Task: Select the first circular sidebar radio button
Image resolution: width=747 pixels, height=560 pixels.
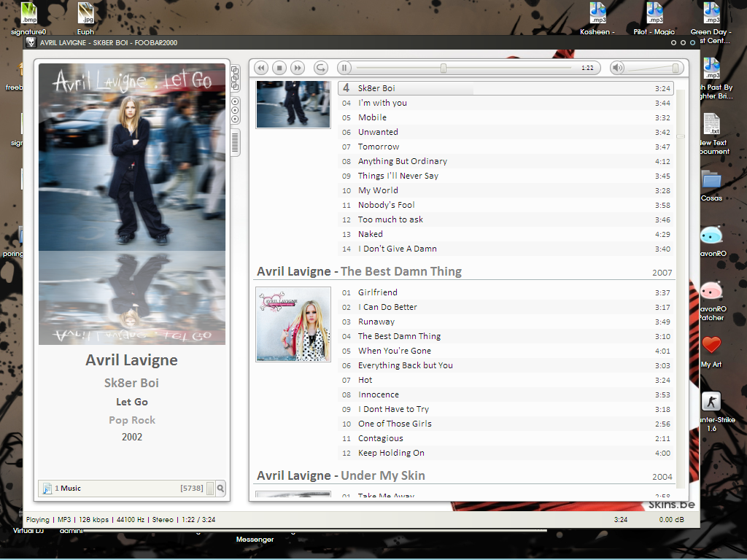Action: (235, 101)
